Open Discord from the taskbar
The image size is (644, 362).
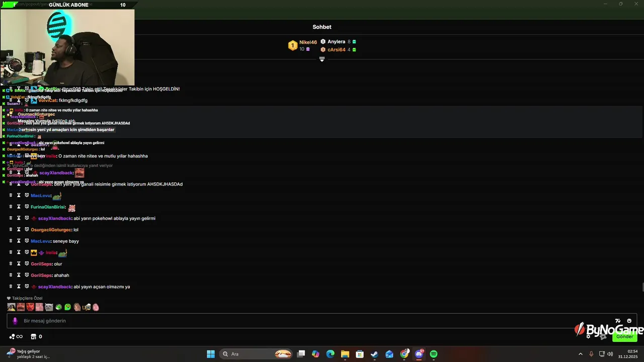pyautogui.click(x=419, y=354)
